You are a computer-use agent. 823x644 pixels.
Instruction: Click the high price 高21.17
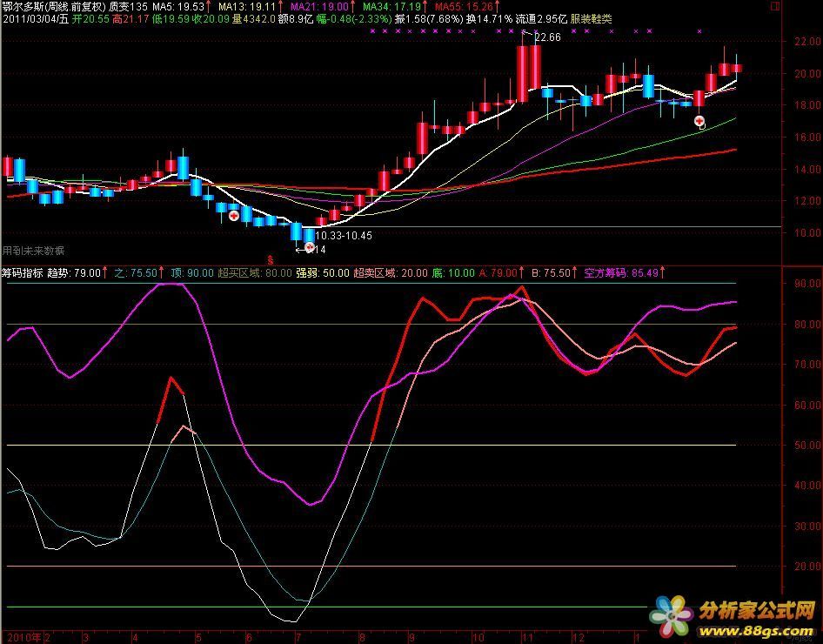tap(131, 19)
